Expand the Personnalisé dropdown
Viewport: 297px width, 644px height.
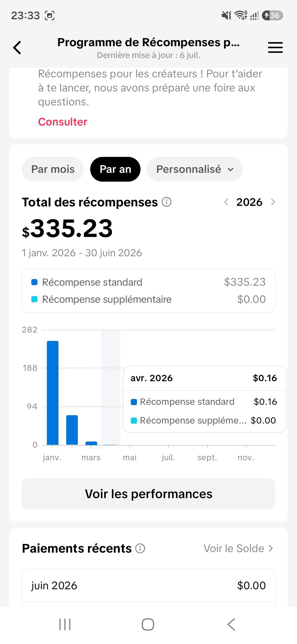tap(195, 169)
